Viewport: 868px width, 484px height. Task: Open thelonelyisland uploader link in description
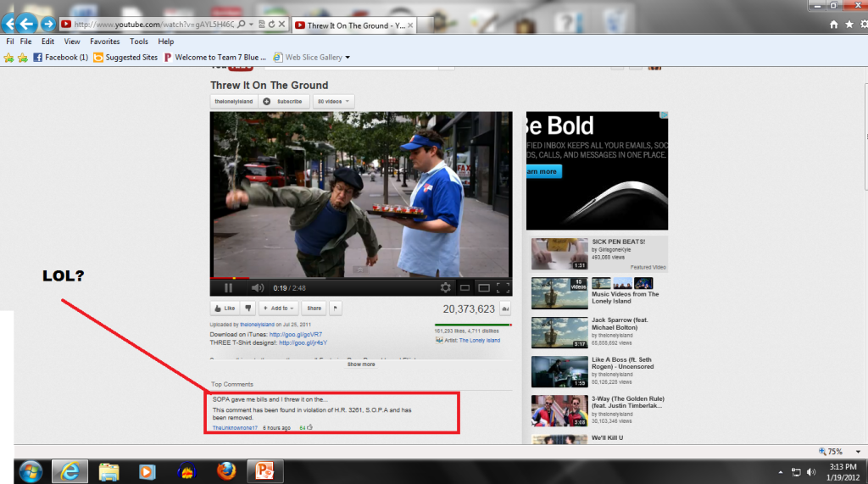257,325
